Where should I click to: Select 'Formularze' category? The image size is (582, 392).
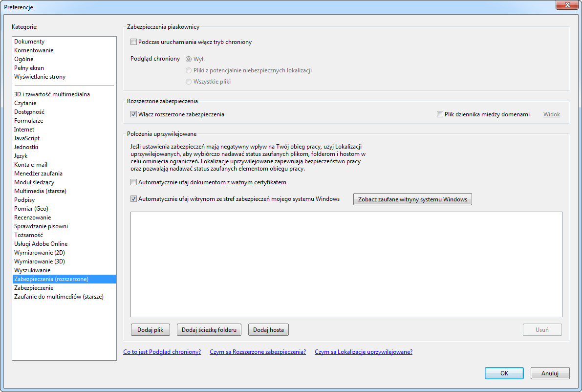(64, 121)
